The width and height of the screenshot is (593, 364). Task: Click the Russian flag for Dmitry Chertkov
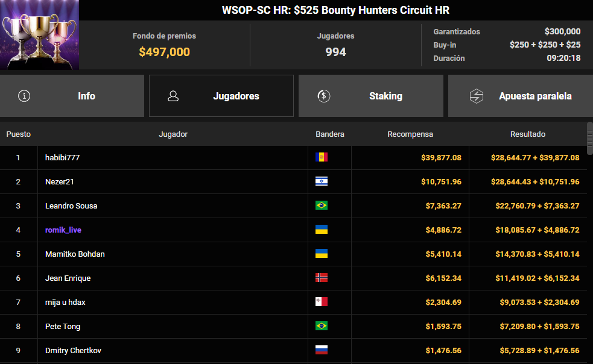(322, 350)
